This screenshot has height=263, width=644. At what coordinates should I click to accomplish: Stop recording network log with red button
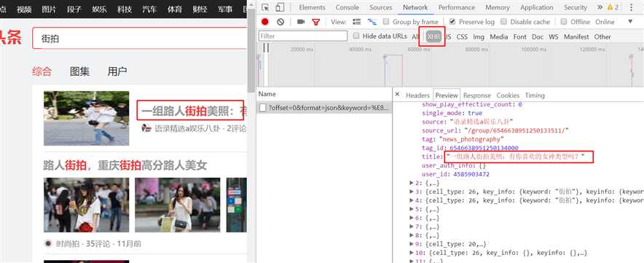pos(265,22)
